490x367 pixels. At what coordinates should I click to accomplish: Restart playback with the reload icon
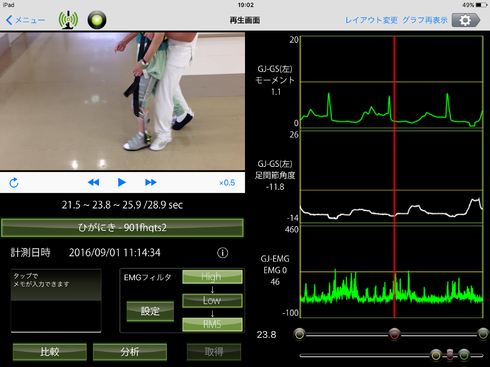[x=14, y=183]
